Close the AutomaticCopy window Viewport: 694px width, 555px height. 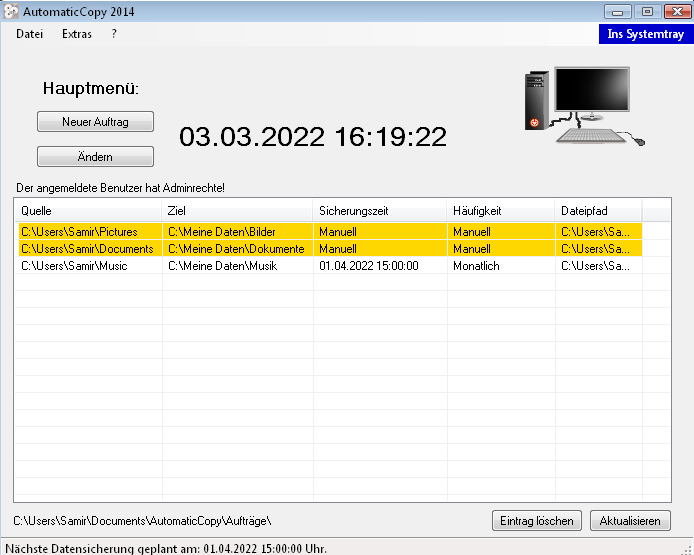pos(677,12)
